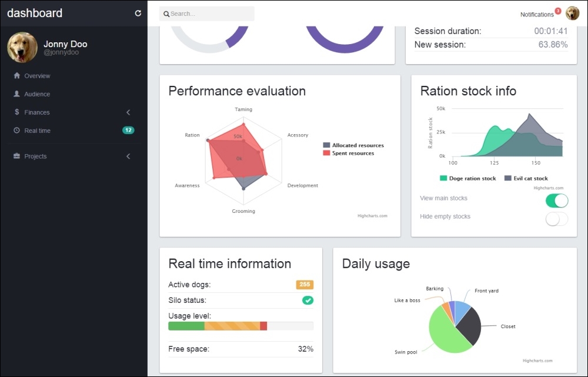
Task: Click the Acessory axis label
Action: (x=298, y=135)
